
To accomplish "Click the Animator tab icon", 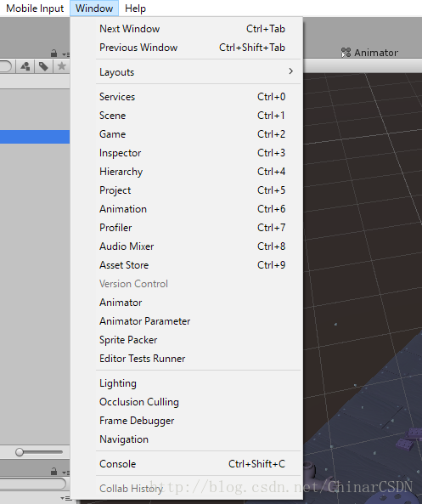I will point(346,53).
